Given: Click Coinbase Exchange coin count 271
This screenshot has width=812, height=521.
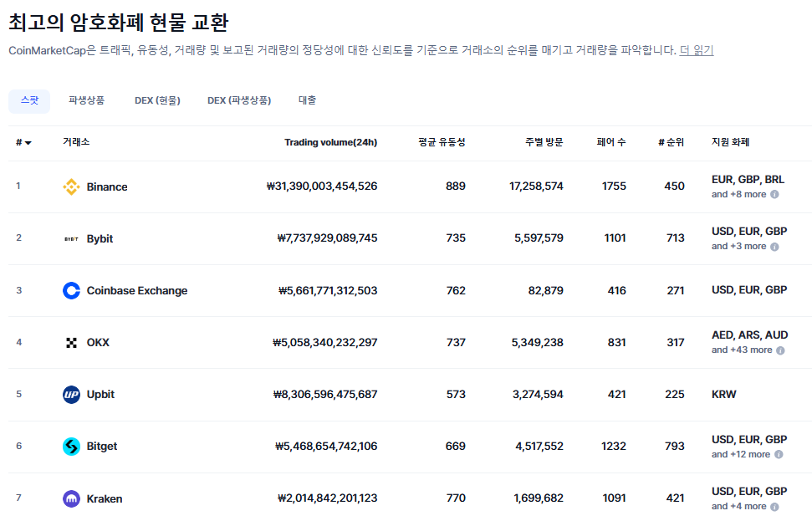Looking at the screenshot, I should click(x=676, y=290).
